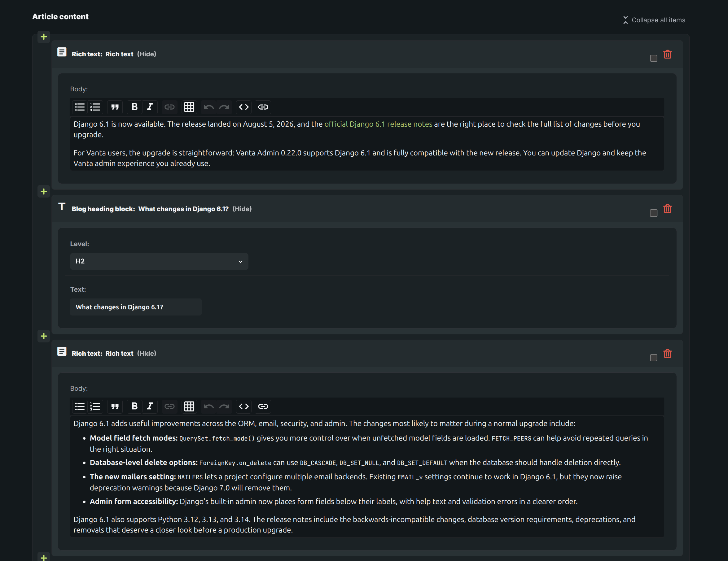Click greyed link icon beside italic in the intro body toolbar
Image resolution: width=728 pixels, height=561 pixels.
coord(169,107)
